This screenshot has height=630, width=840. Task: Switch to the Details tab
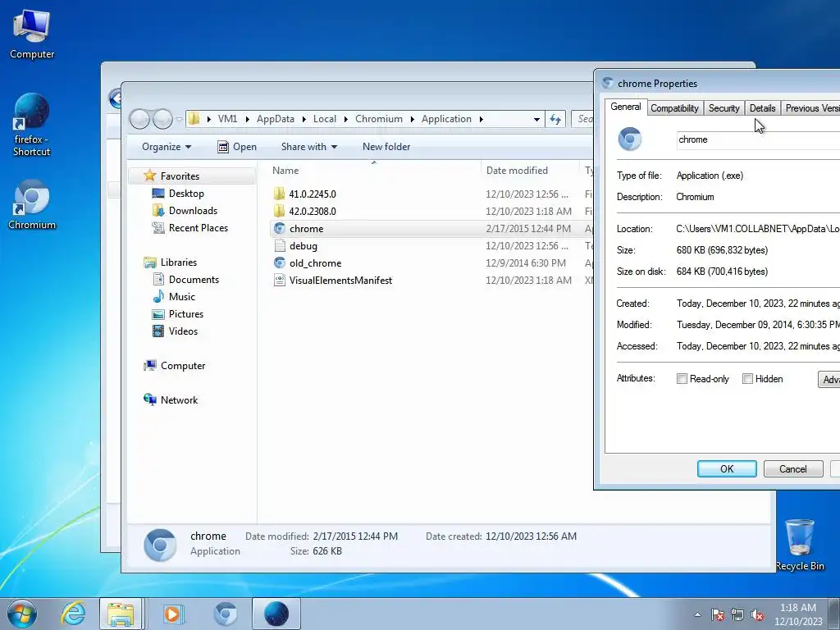click(x=762, y=108)
